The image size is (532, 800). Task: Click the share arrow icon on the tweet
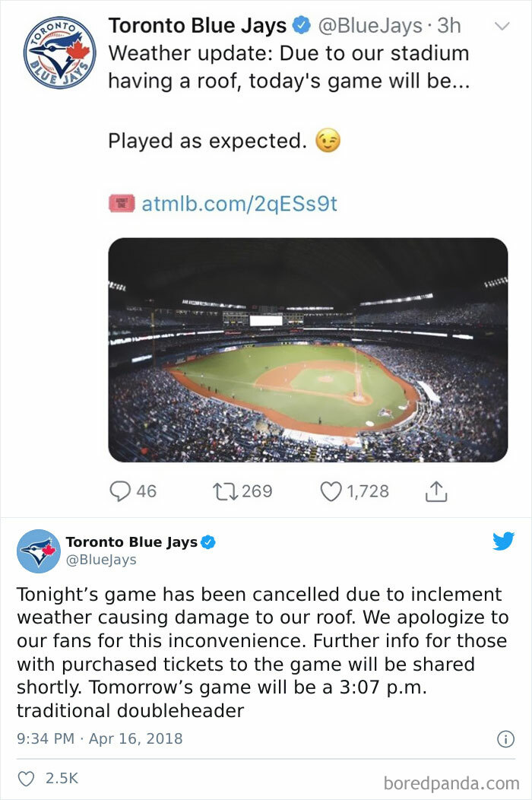point(435,490)
